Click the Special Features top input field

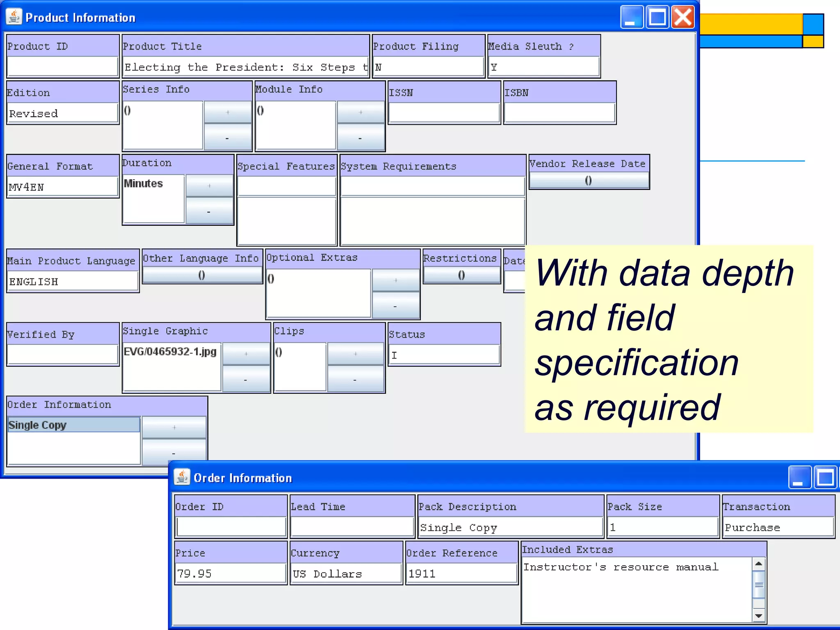pos(287,187)
